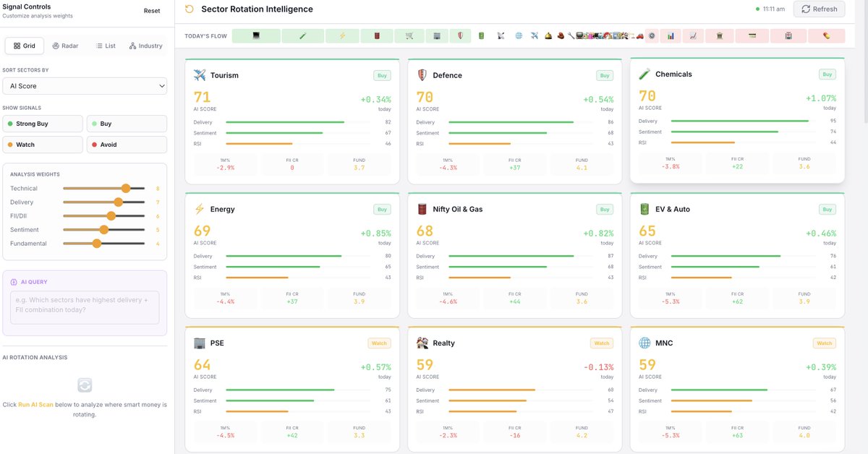Viewport: 868px width, 454px height.
Task: Click the credit card chip in Today's Flow
Action: click(752, 35)
